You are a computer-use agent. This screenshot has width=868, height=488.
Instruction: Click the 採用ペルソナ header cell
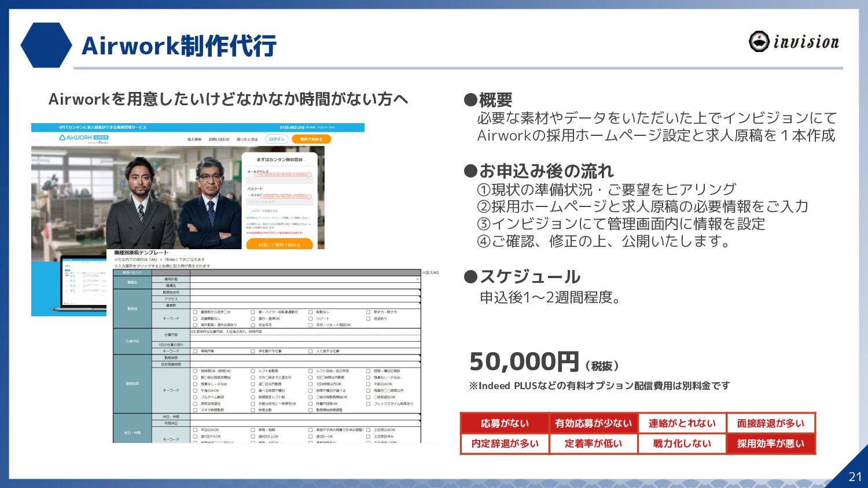pyautogui.click(x=132, y=272)
